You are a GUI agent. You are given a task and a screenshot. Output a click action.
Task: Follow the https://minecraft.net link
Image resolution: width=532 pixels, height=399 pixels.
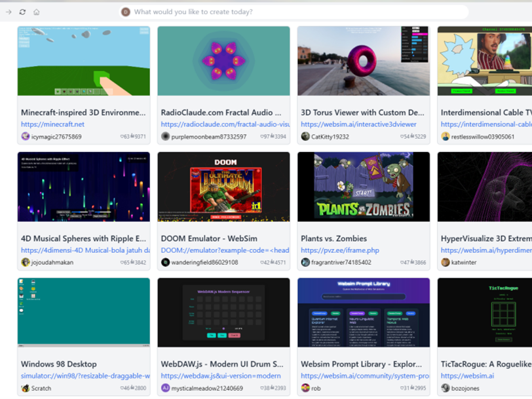click(x=52, y=124)
